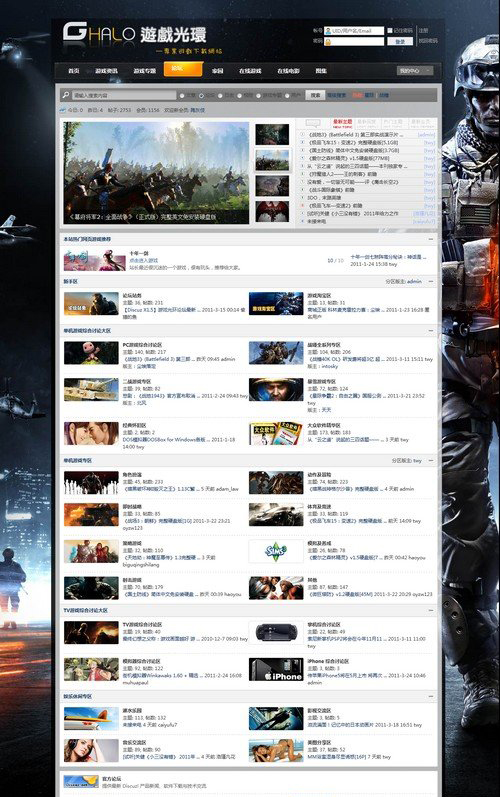Open the airplane casual chat forum image

tap(91, 719)
